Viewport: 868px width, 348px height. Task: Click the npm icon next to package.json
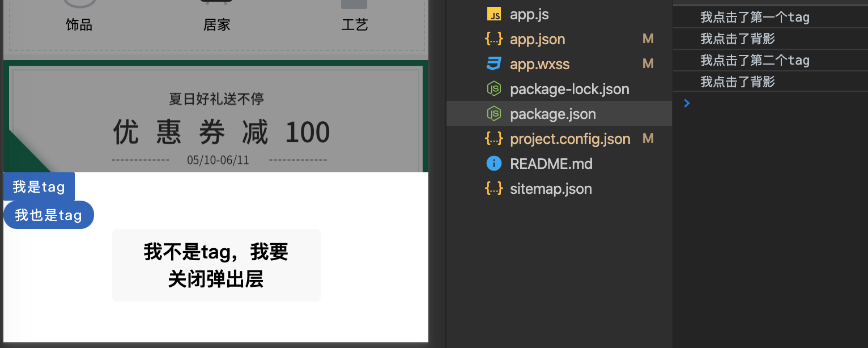pos(493,113)
